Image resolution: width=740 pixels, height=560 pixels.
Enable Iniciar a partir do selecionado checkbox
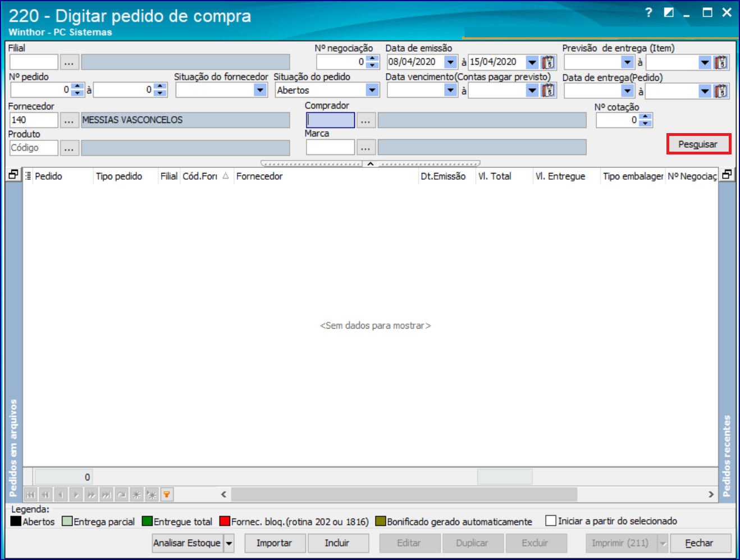tap(551, 521)
